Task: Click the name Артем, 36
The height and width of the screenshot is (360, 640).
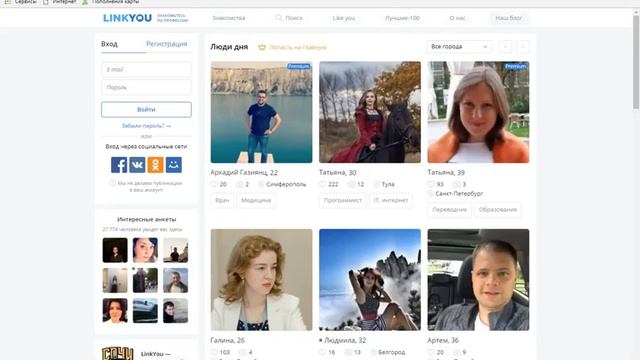Action: point(443,340)
